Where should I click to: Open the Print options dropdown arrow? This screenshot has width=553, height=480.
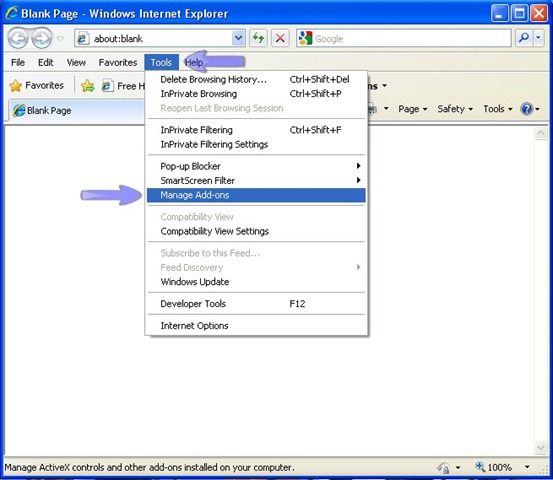[x=386, y=109]
